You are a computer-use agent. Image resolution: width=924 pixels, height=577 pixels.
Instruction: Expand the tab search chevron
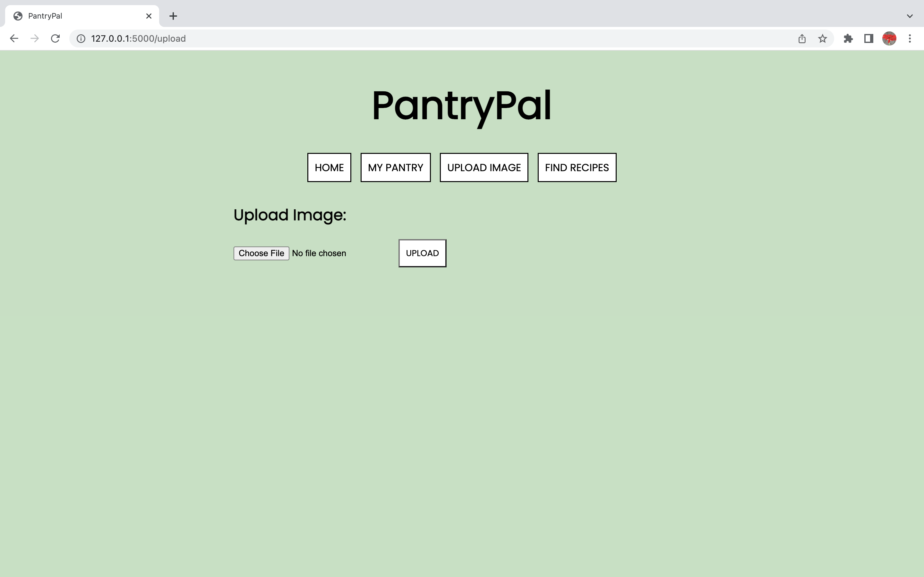tap(910, 16)
